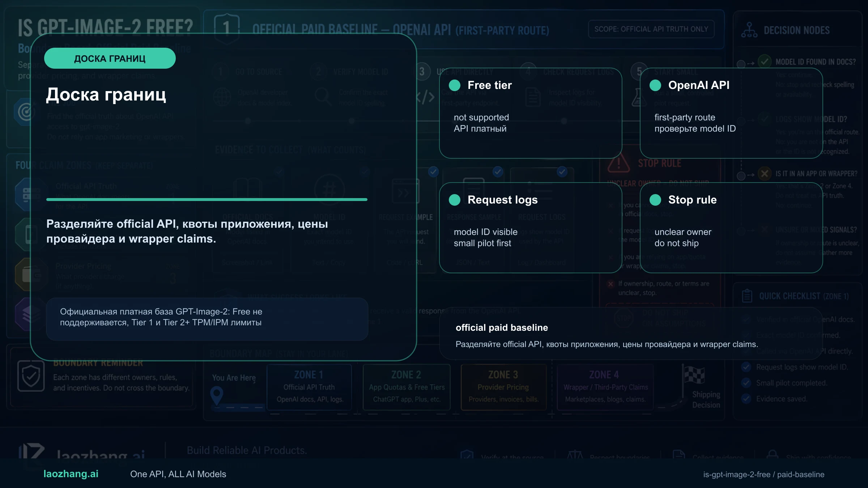Click the 'official paid baseline' heading
This screenshot has height=488, width=868.
click(x=502, y=328)
